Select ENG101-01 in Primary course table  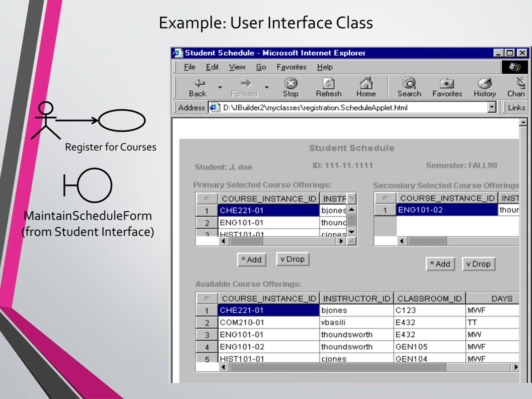pos(269,223)
